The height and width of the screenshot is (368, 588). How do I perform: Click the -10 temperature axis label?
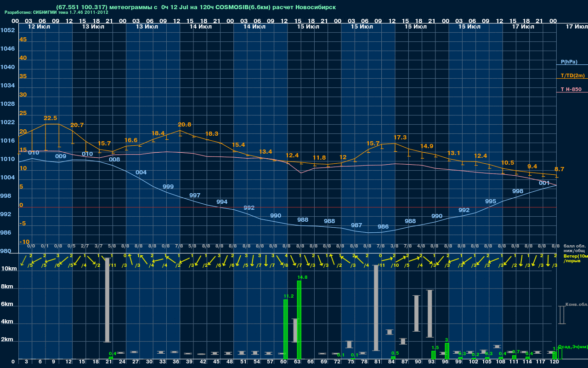25,242
